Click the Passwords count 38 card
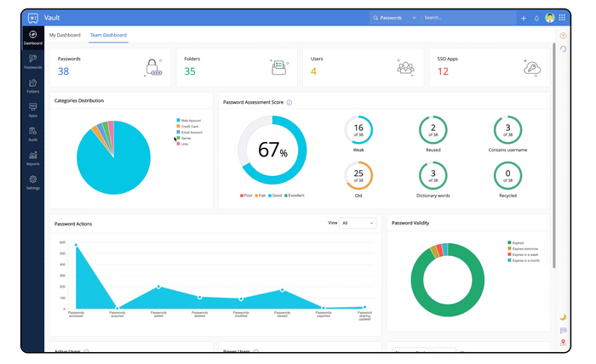This screenshot has height=364, width=596. 109,66
